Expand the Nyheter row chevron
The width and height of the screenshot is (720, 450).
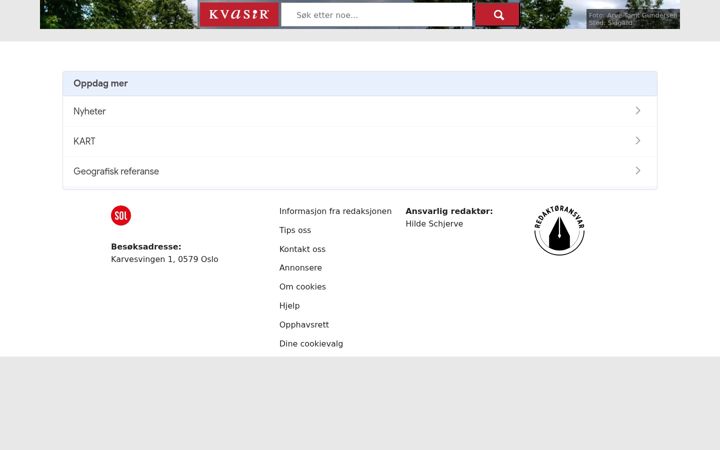coord(638,111)
